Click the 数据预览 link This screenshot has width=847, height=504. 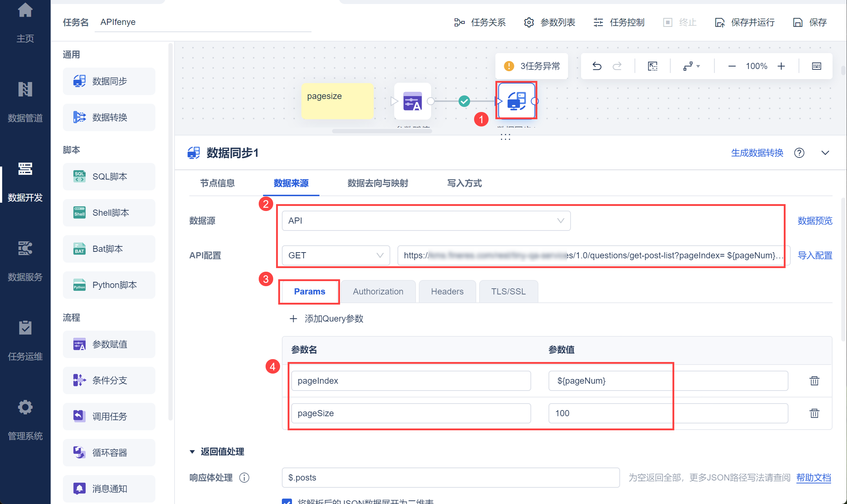pyautogui.click(x=814, y=221)
